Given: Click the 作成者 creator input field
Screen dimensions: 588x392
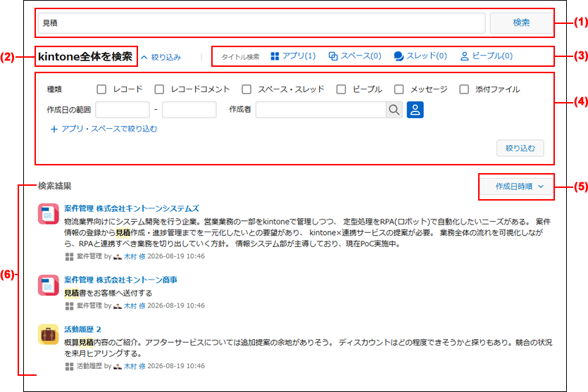Looking at the screenshot, I should pyautogui.click(x=321, y=110).
